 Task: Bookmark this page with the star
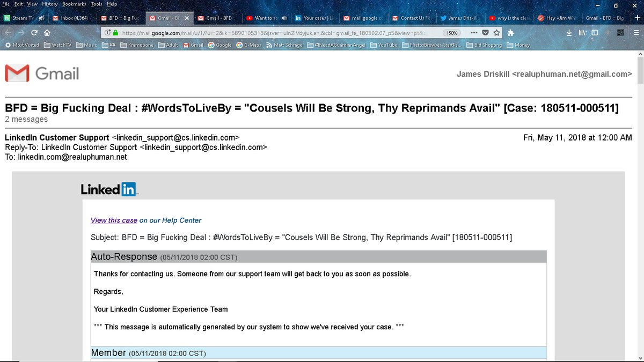[x=497, y=33]
